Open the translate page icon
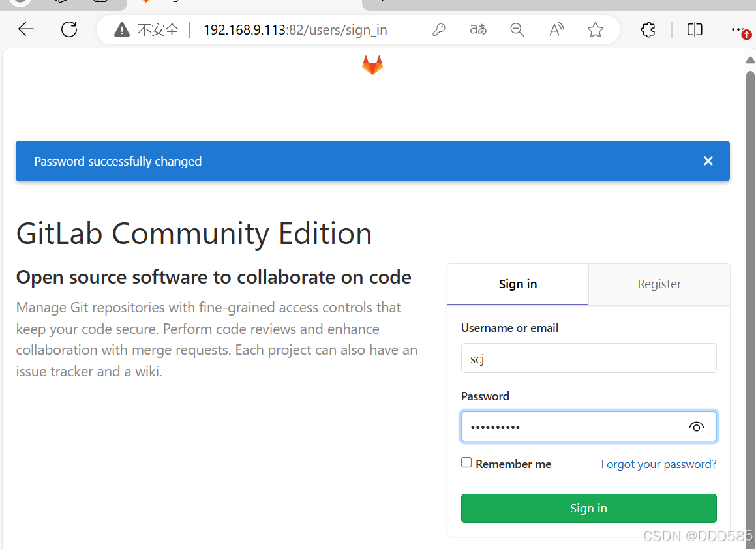The width and height of the screenshot is (756, 549). point(478,30)
